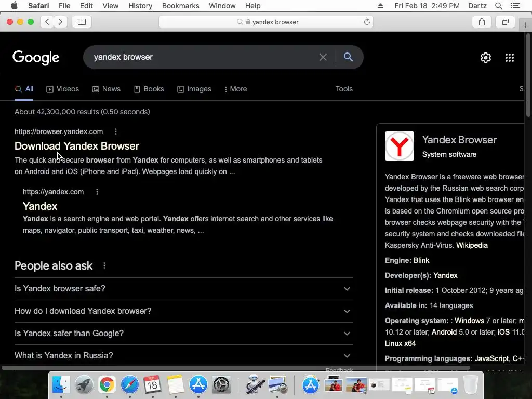The height and width of the screenshot is (399, 532).
Task: Open the More search filters dropdown
Action: point(235,89)
